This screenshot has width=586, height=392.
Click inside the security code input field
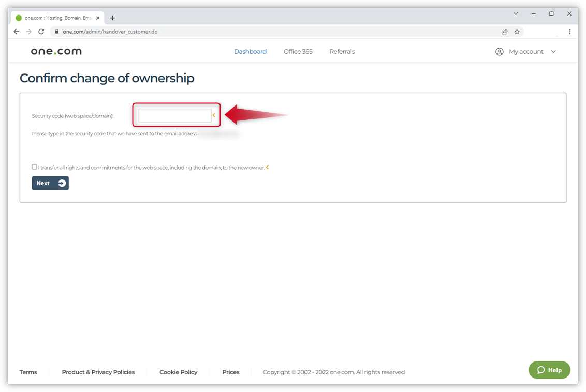point(173,115)
